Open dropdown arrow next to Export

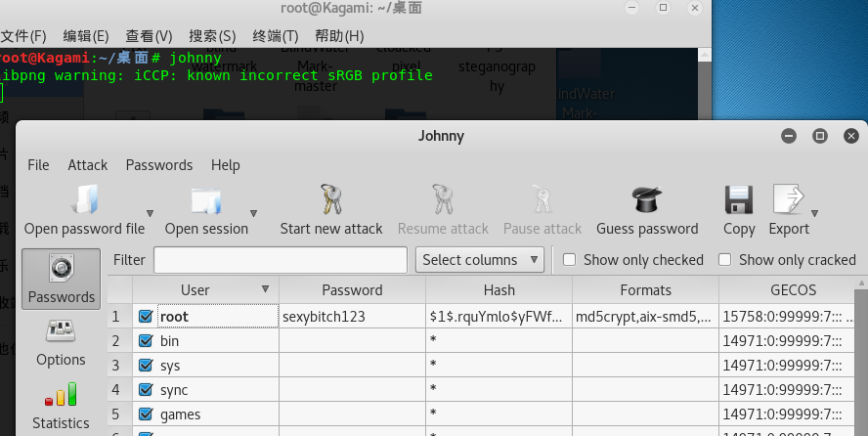coord(814,213)
